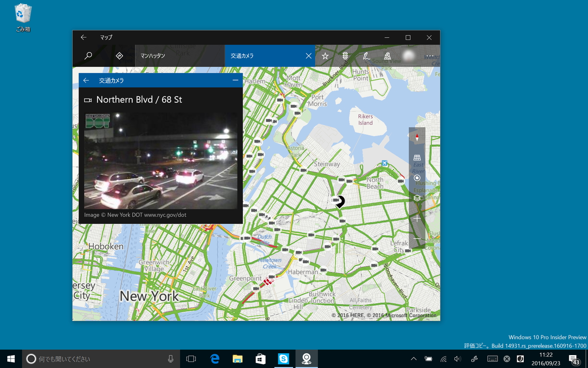Click the Haberman label on the map
The image size is (588, 368).
pos(303,272)
